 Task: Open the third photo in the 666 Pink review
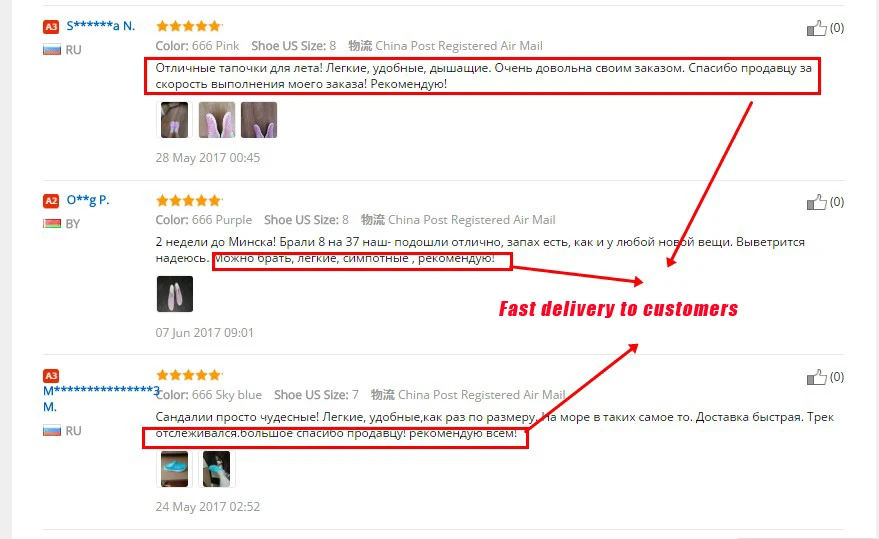tap(259, 119)
